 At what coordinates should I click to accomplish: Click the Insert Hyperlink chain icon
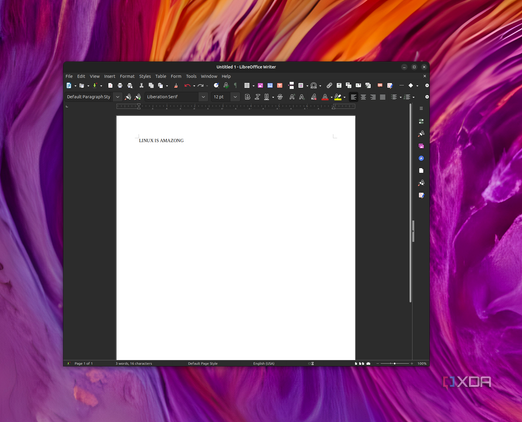tap(329, 86)
